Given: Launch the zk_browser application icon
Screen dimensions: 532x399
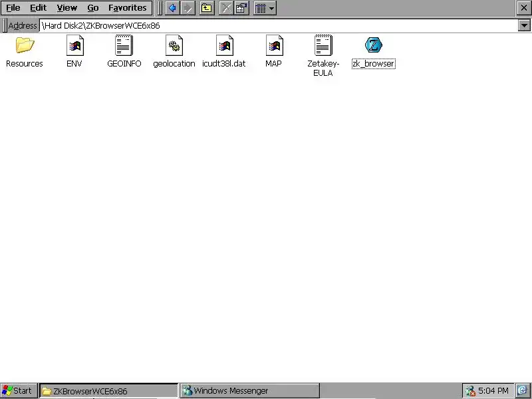Looking at the screenshot, I should point(374,45).
